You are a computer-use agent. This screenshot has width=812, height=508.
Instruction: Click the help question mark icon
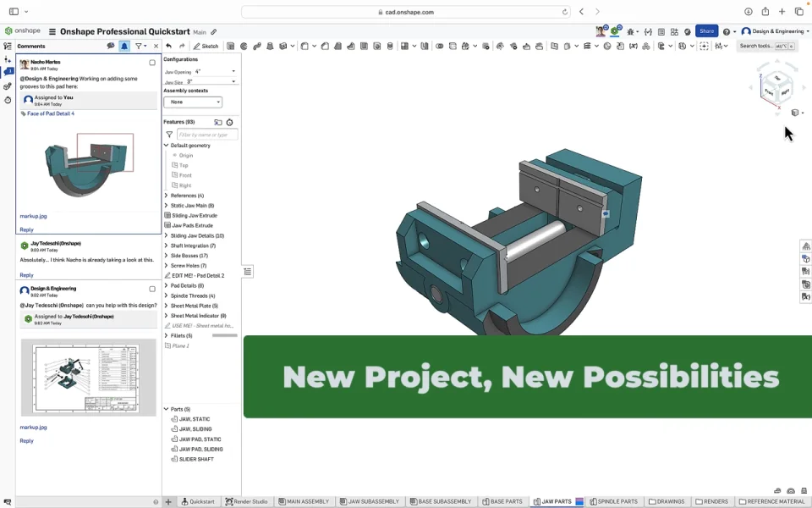tap(727, 31)
